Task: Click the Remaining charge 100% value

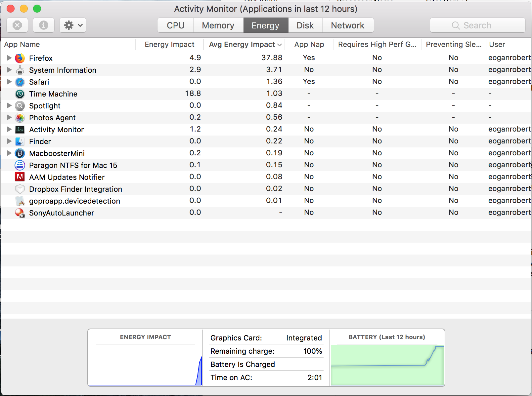Action: (313, 351)
